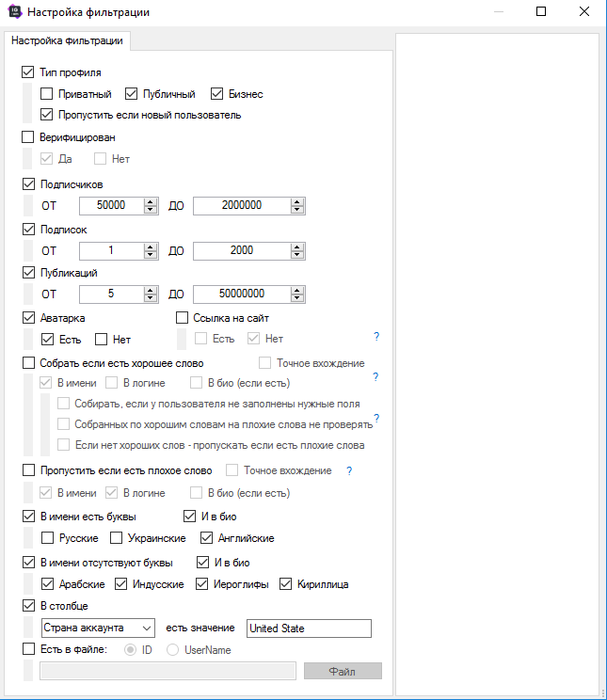The height and width of the screenshot is (700, 607).
Task: Check Аватарка Нет option
Action: pyautogui.click(x=101, y=340)
